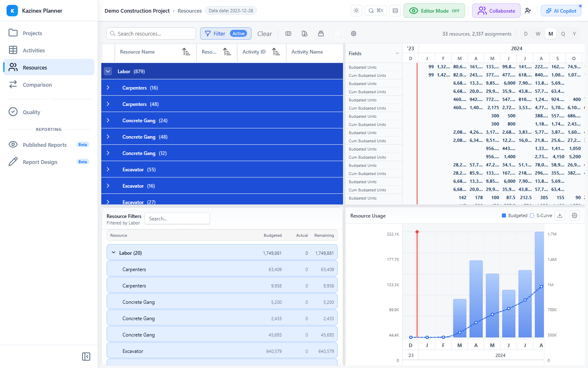Click Clear to reset filters
This screenshot has height=368, width=588.
[x=265, y=34]
